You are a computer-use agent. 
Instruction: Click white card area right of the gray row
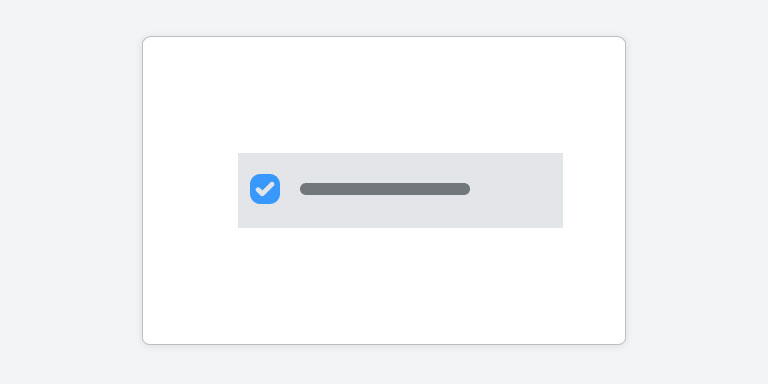594,191
